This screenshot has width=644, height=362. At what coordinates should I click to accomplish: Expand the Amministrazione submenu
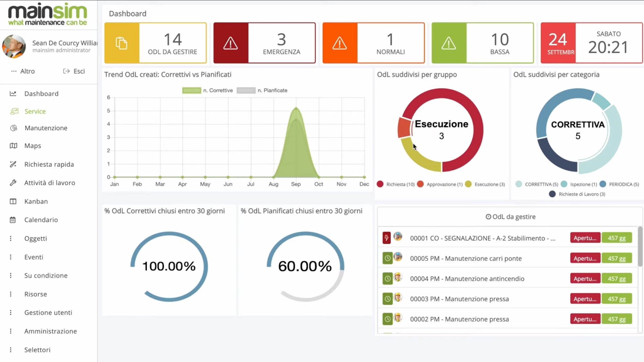tap(50, 331)
